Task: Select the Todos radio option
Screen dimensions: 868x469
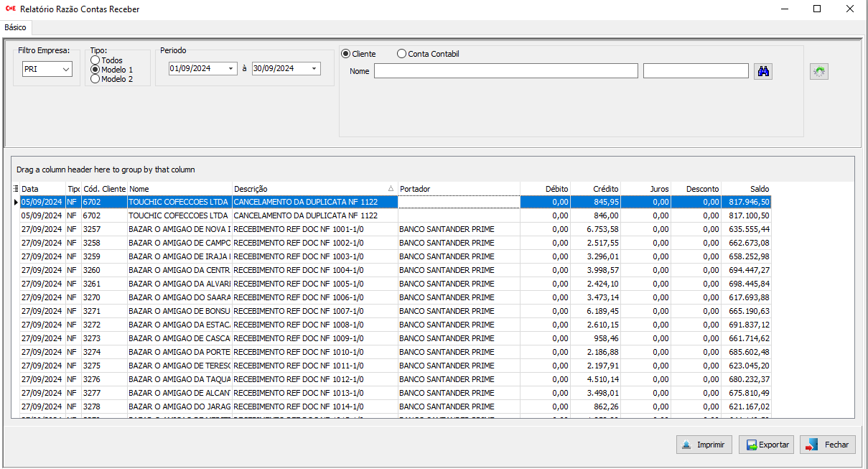Action: 95,61
